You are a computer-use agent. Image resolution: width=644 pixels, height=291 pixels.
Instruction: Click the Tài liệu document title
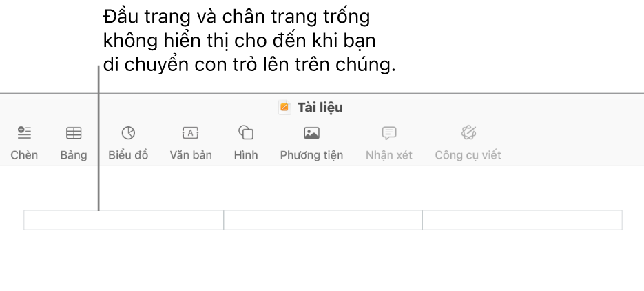[320, 108]
